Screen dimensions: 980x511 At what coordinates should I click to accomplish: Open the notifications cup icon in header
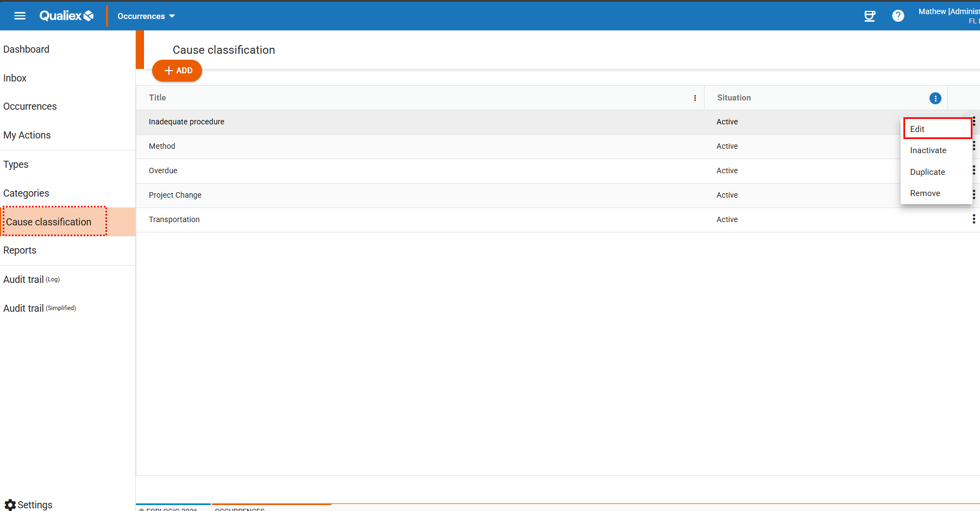[x=870, y=16]
